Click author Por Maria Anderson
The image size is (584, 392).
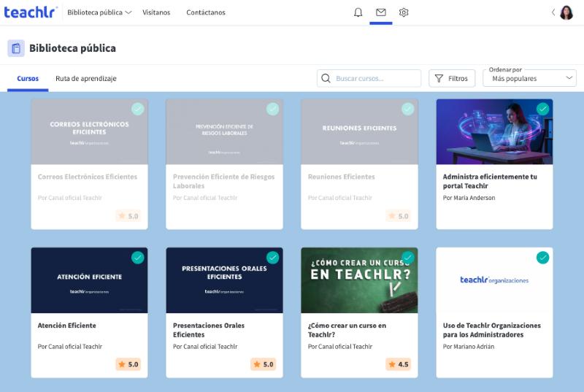[469, 198]
